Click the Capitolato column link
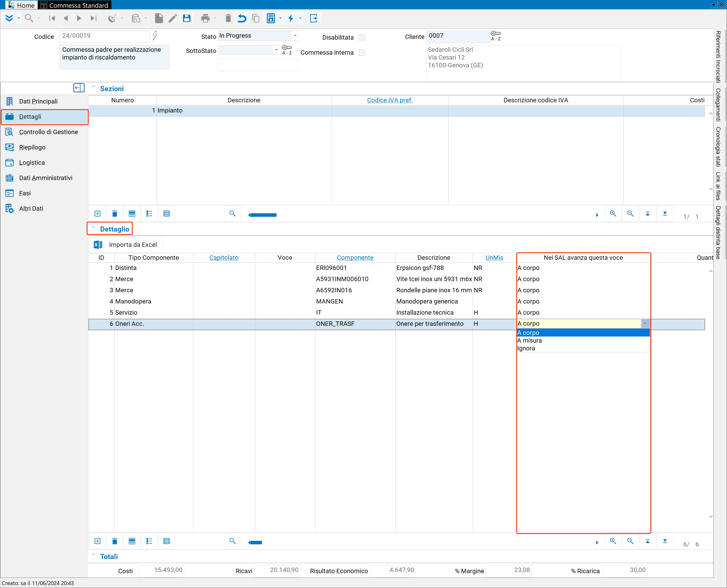The height and width of the screenshot is (588, 727). point(224,258)
